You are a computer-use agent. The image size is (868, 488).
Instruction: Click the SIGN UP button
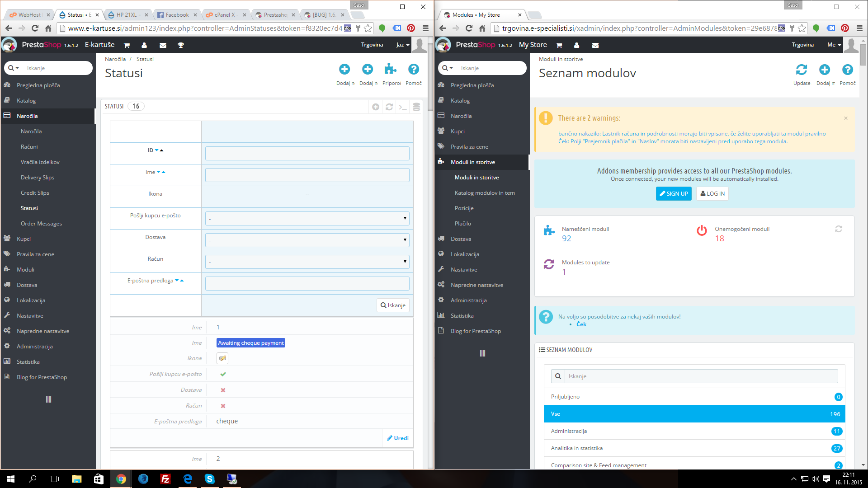point(673,193)
